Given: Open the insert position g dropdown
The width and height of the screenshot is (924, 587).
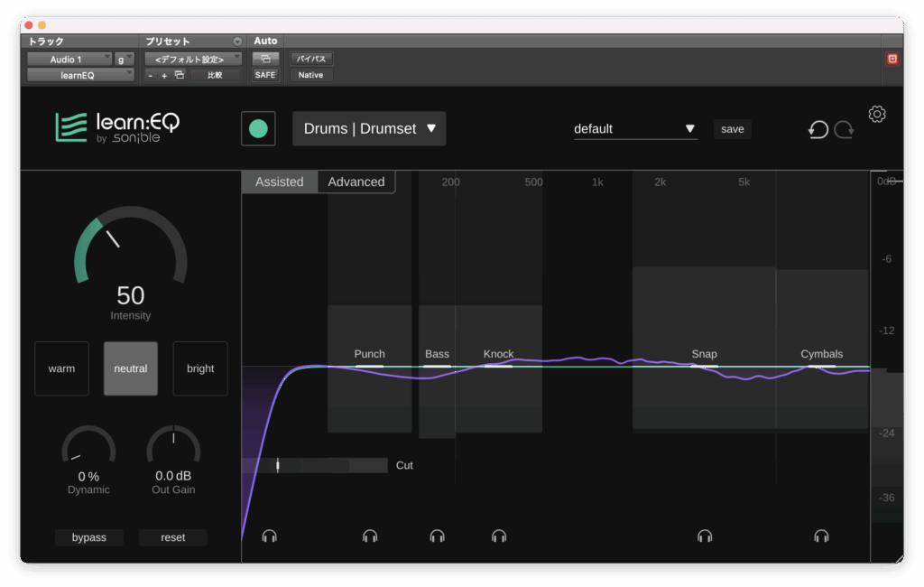Looking at the screenshot, I should point(125,59).
